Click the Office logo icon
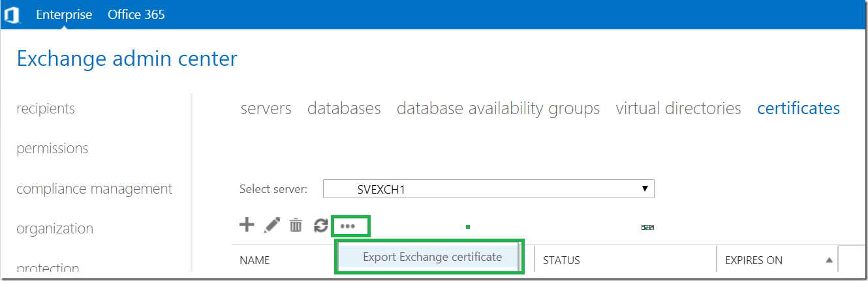868x281 pixels. click(x=12, y=14)
